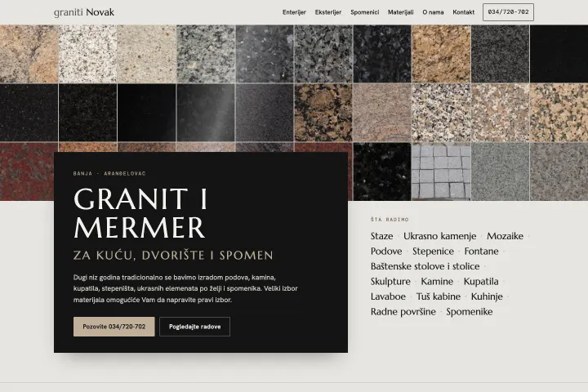Click the ŠTA RADIMO section label

tap(390, 220)
